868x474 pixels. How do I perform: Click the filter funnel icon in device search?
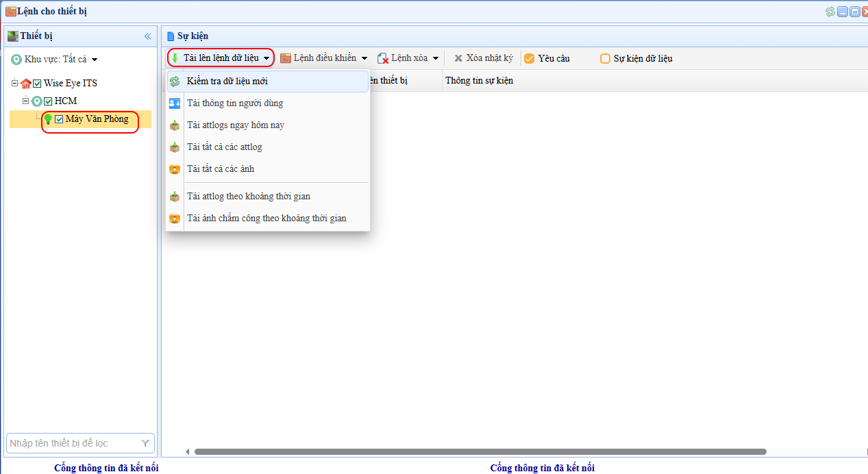click(145, 443)
